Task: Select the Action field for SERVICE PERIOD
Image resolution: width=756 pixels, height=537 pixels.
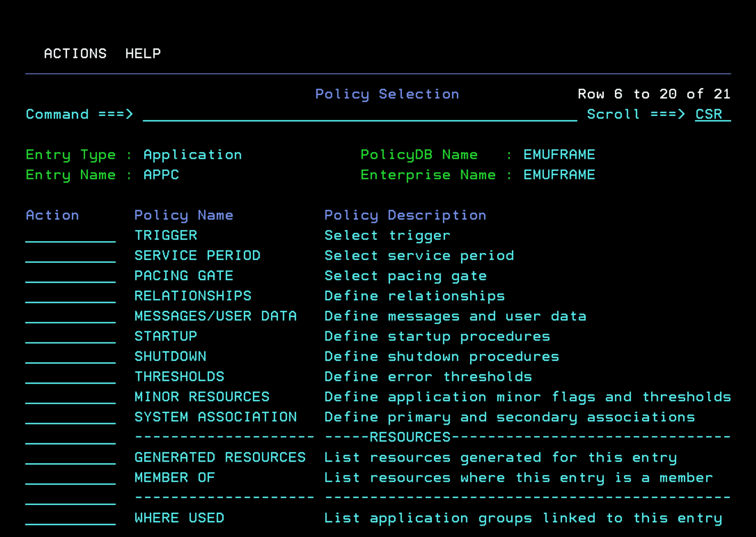Action: coord(70,256)
